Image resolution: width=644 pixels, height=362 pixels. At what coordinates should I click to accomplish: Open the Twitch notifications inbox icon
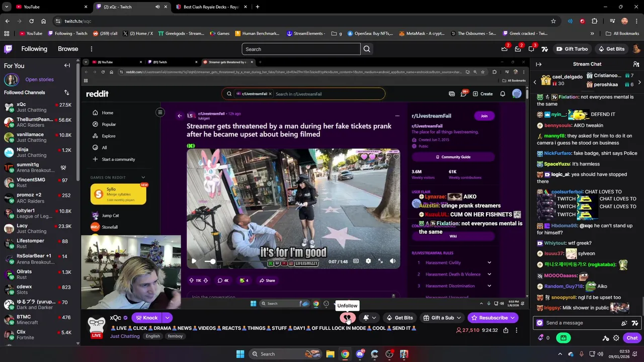[x=518, y=49]
